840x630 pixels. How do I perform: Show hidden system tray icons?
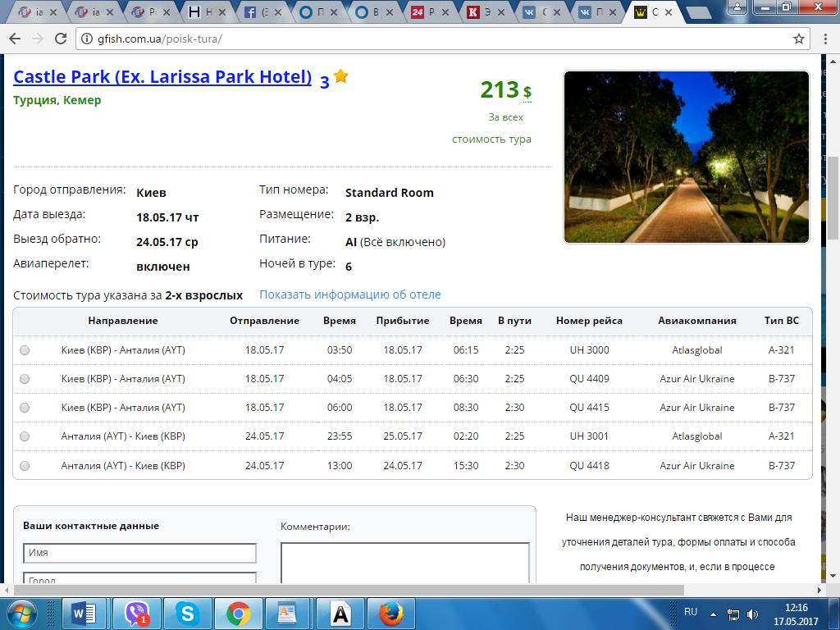(x=714, y=614)
